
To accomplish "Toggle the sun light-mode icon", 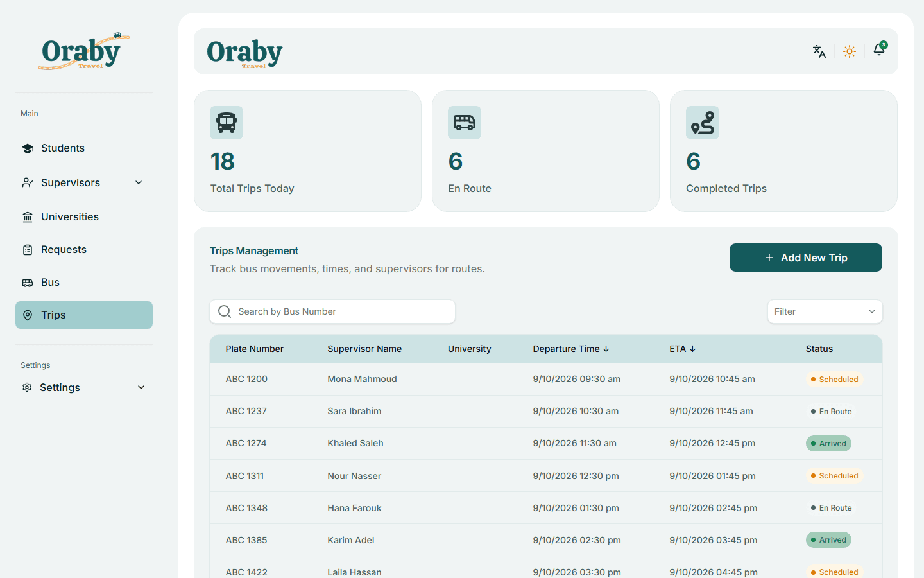I will (850, 51).
